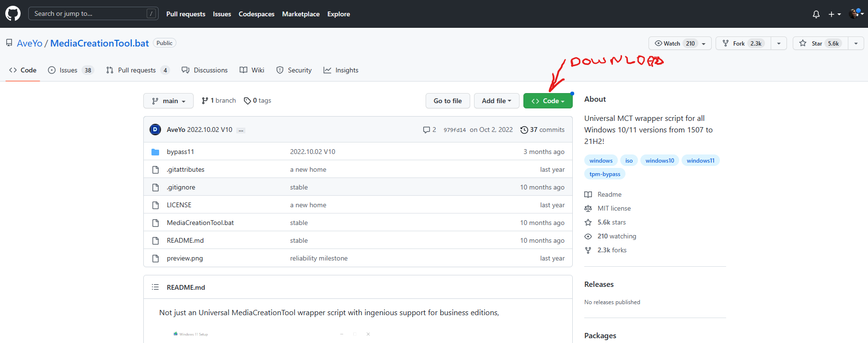Click the AveYo commit author avatar
The image size is (868, 343).
[155, 130]
